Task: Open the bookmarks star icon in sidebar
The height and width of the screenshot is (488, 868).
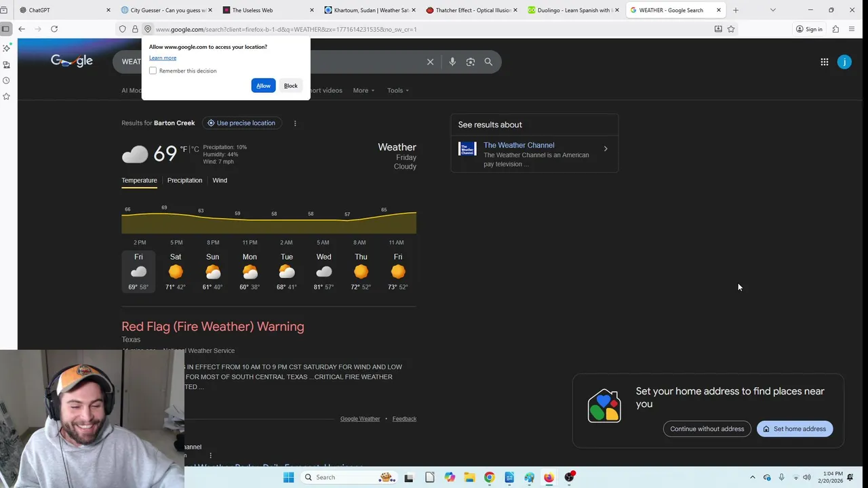Action: click(6, 97)
